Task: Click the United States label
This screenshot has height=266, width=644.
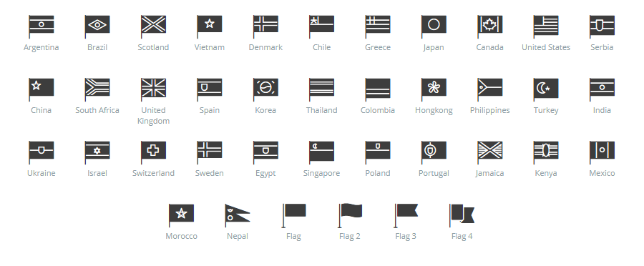Action: [546, 47]
